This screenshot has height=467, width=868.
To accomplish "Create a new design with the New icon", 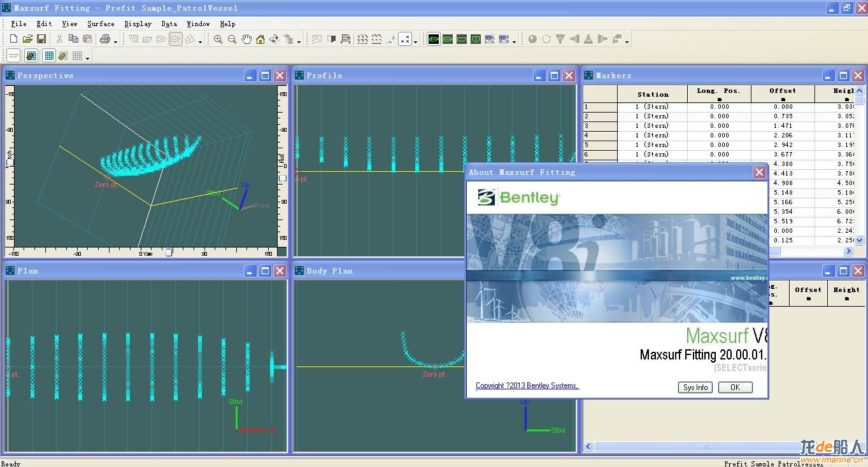I will click(x=13, y=39).
